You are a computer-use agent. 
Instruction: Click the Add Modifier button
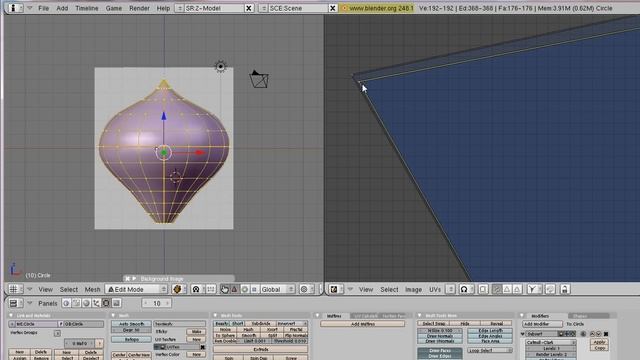[x=542, y=324]
